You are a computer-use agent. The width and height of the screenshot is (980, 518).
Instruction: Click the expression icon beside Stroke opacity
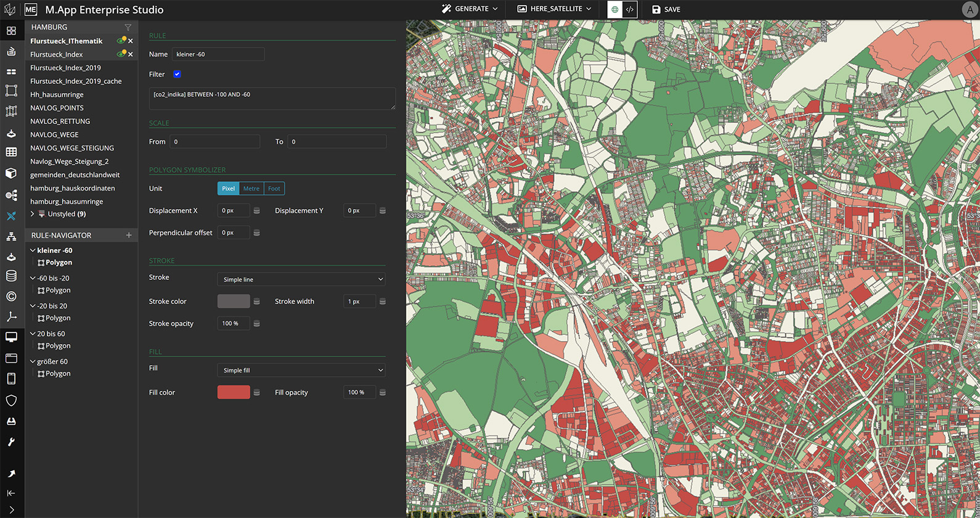pyautogui.click(x=257, y=324)
